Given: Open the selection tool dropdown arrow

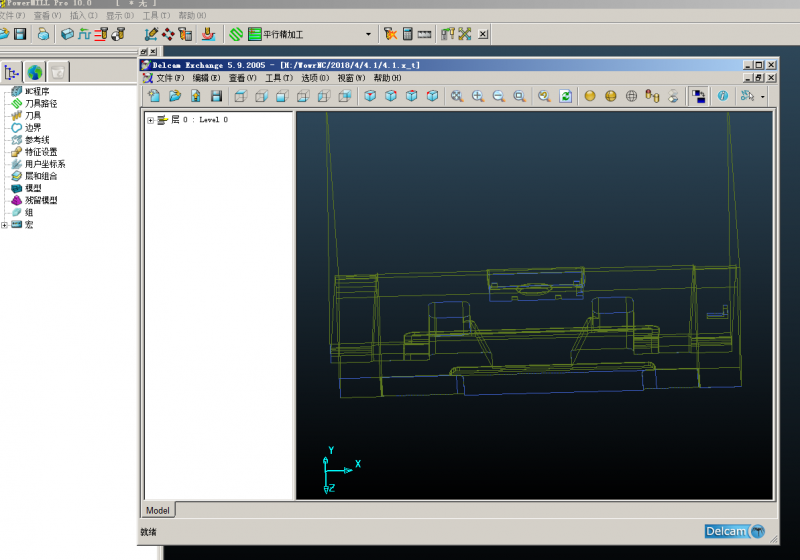Looking at the screenshot, I should coord(763,96).
